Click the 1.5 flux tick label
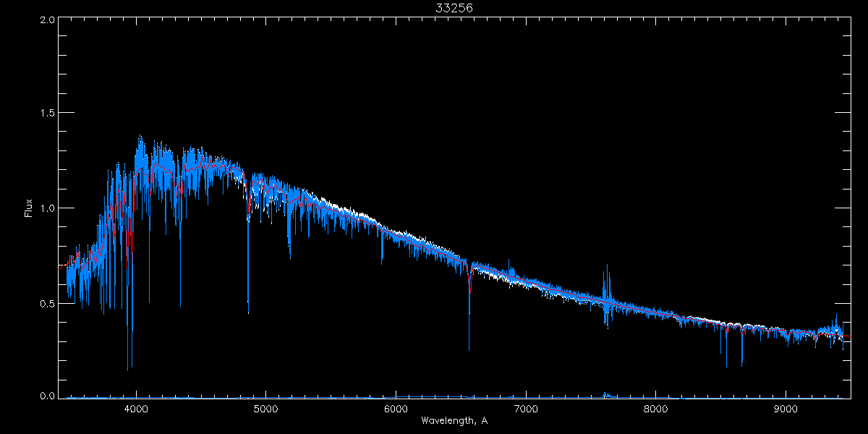The width and height of the screenshot is (868, 434). (x=48, y=114)
